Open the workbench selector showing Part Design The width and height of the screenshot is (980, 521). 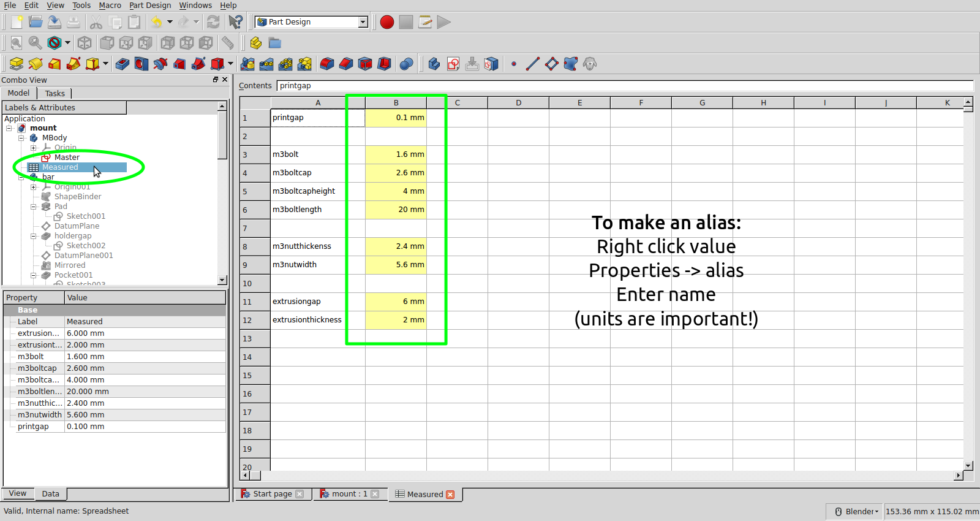tap(312, 22)
